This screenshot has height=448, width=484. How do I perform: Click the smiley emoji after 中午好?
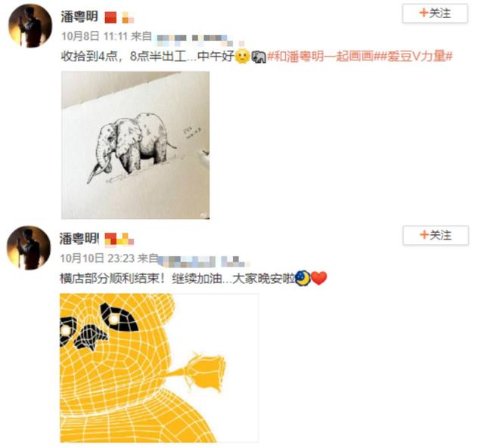coord(242,57)
